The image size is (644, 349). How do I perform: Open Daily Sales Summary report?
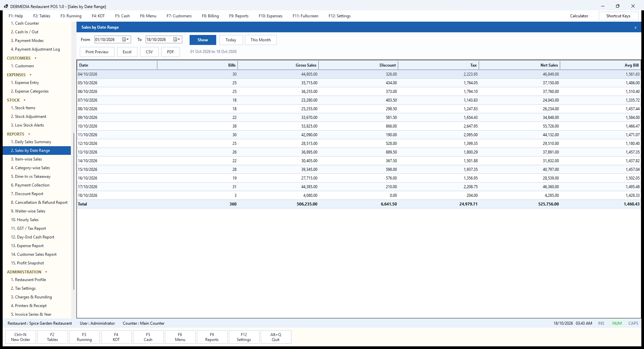pyautogui.click(x=37, y=142)
